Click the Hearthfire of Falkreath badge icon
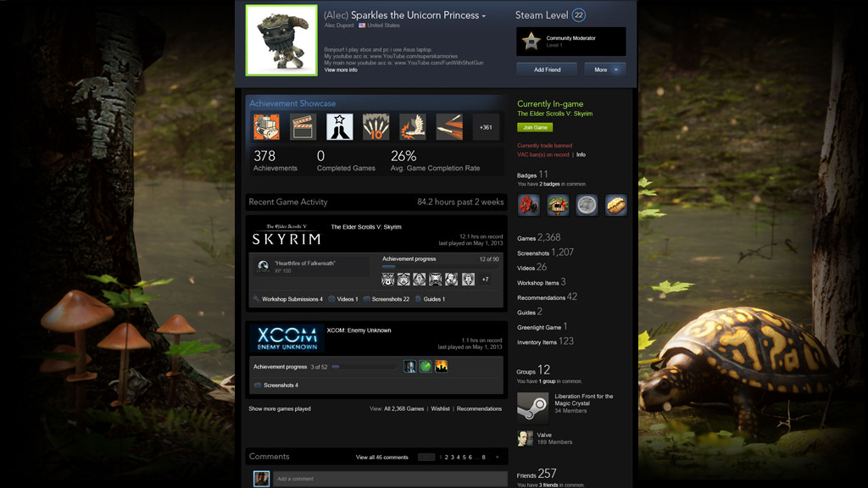This screenshot has width=868, height=488. [x=263, y=267]
